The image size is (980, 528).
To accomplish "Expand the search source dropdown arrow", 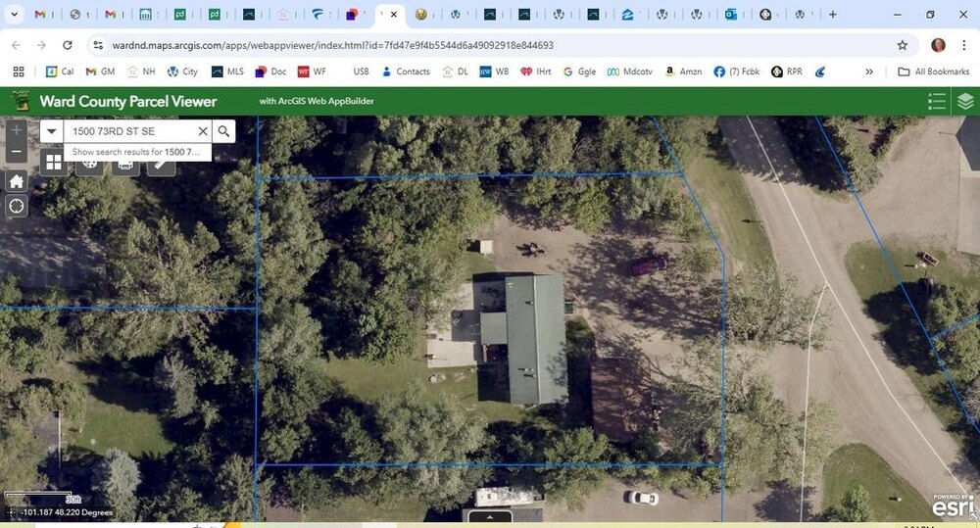I will point(52,131).
